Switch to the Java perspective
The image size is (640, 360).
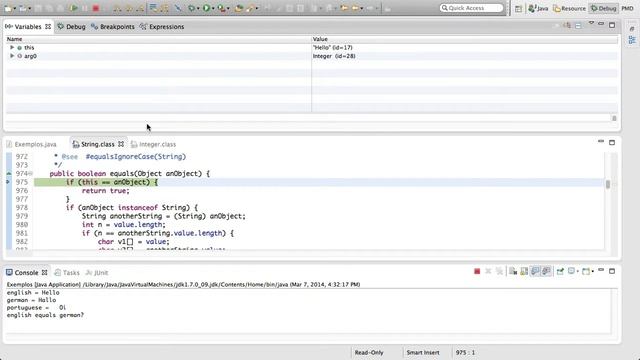(x=538, y=8)
